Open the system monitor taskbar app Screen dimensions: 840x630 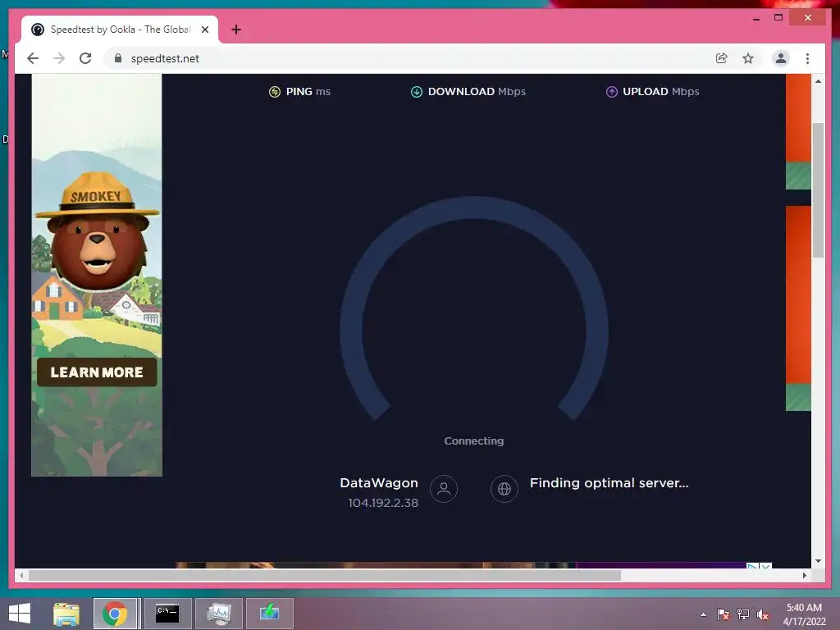pyautogui.click(x=218, y=614)
